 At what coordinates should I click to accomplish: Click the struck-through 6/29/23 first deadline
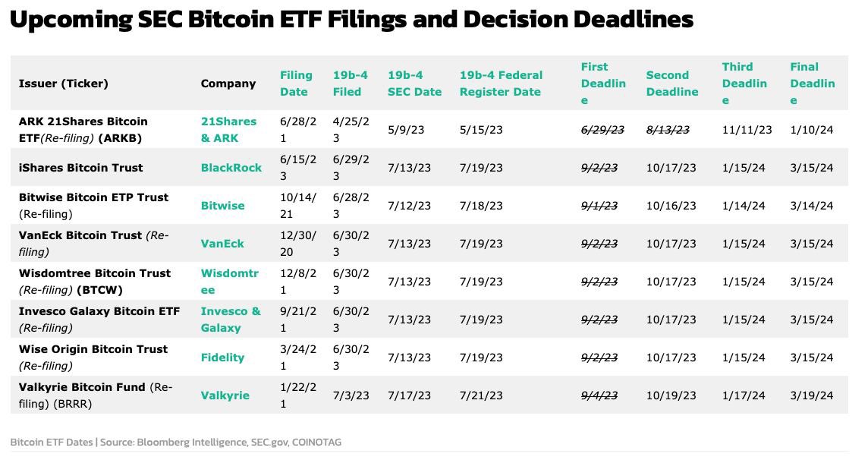(x=602, y=130)
